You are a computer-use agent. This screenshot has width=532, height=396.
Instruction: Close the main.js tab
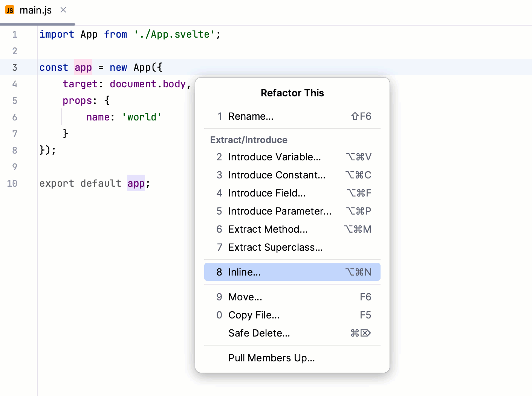[63, 10]
